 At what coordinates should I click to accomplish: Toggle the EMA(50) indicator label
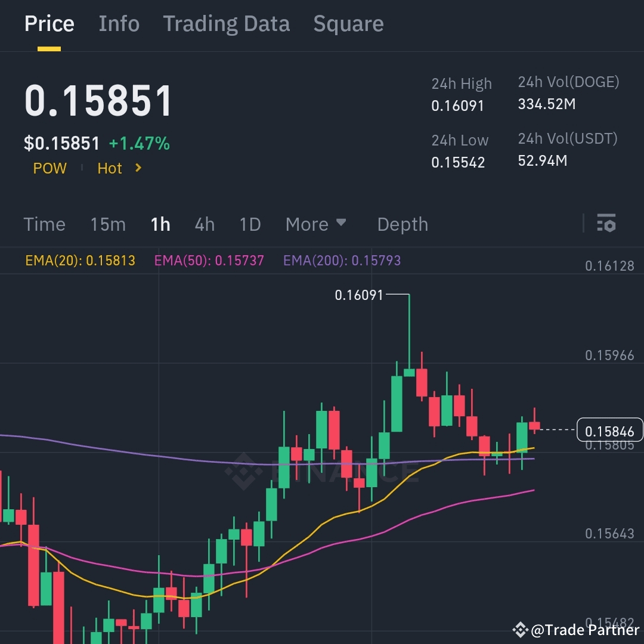[209, 261]
